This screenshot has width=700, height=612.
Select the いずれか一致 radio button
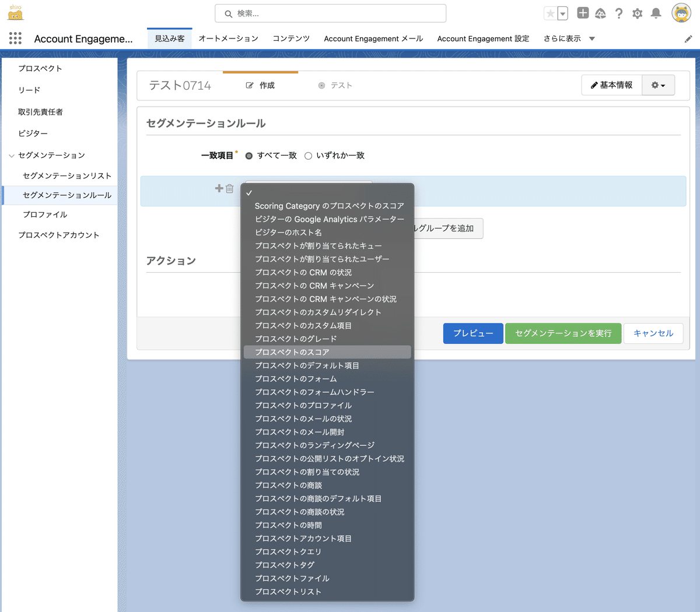[x=309, y=156]
